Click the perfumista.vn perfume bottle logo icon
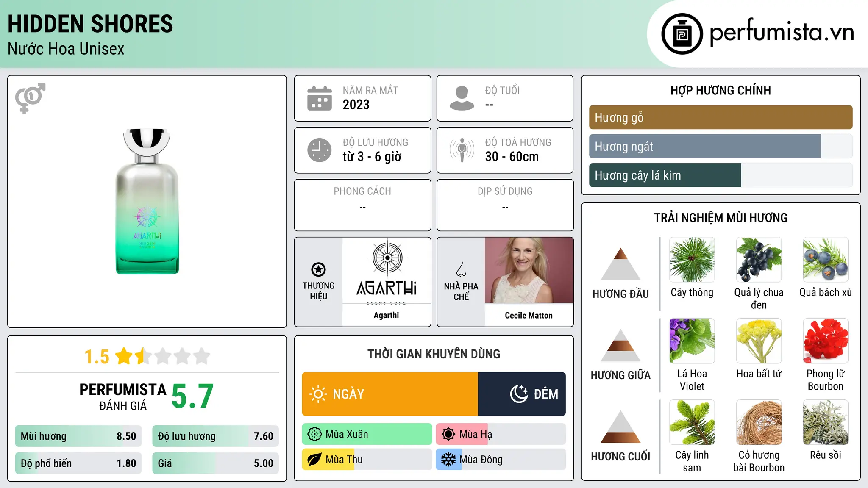 682,34
